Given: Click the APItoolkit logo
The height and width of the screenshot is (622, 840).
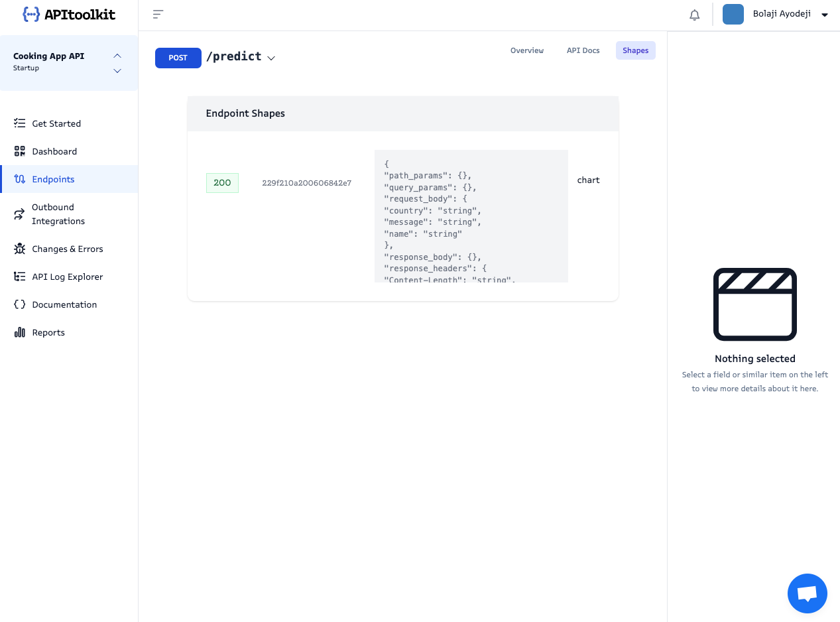Looking at the screenshot, I should click(x=69, y=14).
